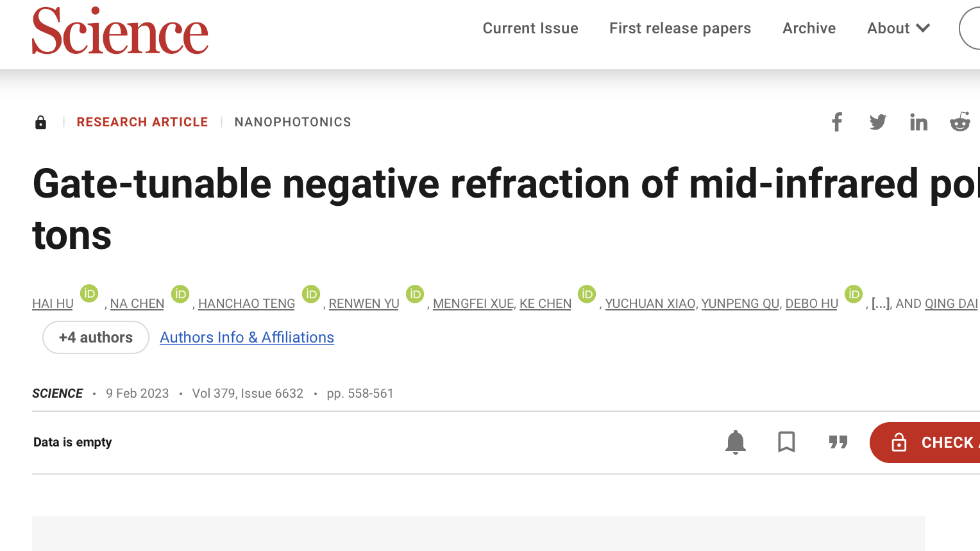Bookmark this article
Image resolution: width=980 pixels, height=551 pixels.
786,442
